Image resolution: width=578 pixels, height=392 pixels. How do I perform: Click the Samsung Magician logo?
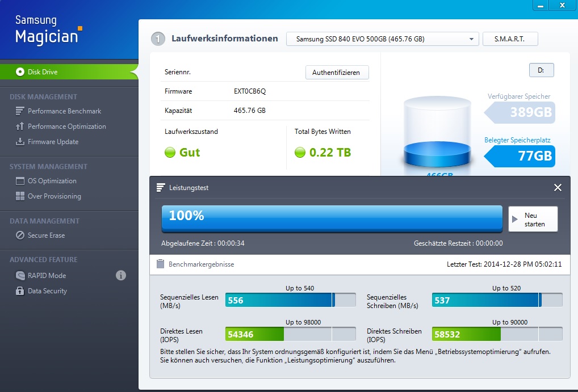click(x=48, y=30)
